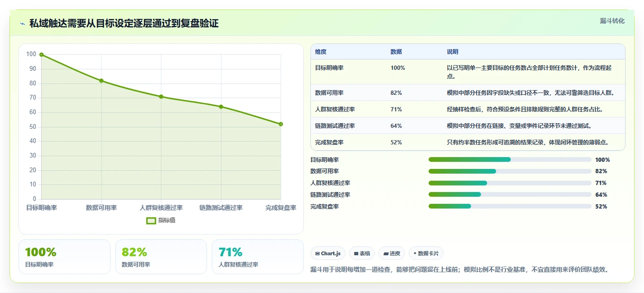
Task: Select the Chart.js chip
Action: point(328,253)
